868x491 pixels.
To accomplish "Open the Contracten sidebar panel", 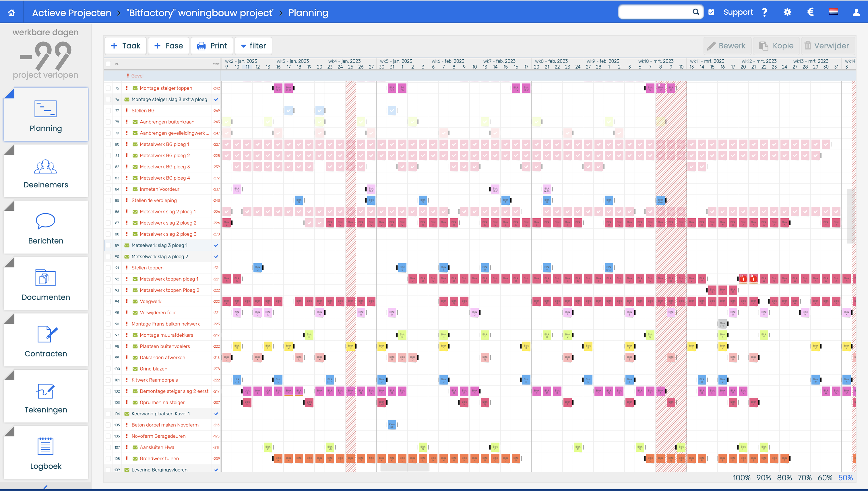I will [46, 340].
